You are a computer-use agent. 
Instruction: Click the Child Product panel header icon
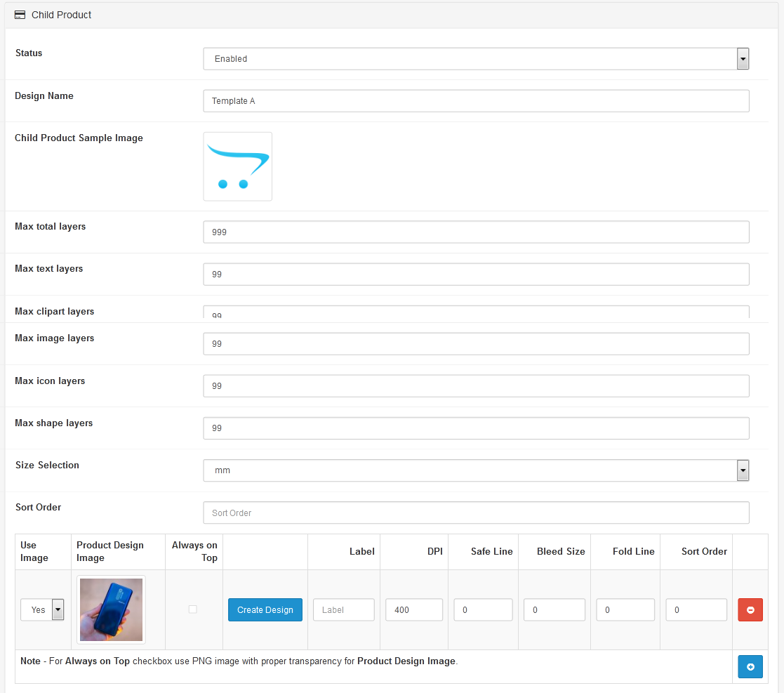coord(20,15)
